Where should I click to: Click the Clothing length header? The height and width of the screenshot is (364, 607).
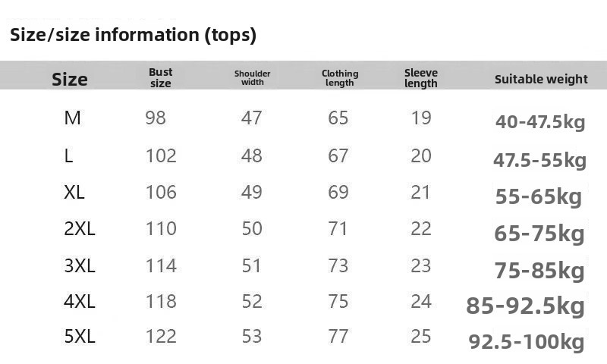pyautogui.click(x=340, y=78)
